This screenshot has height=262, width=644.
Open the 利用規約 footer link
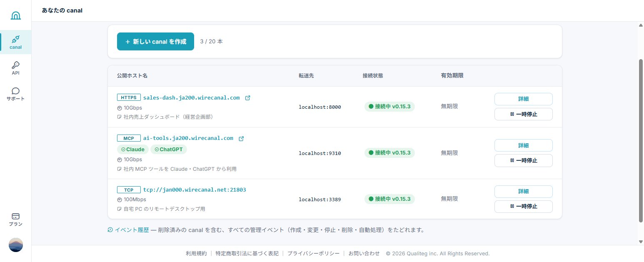(x=196, y=253)
